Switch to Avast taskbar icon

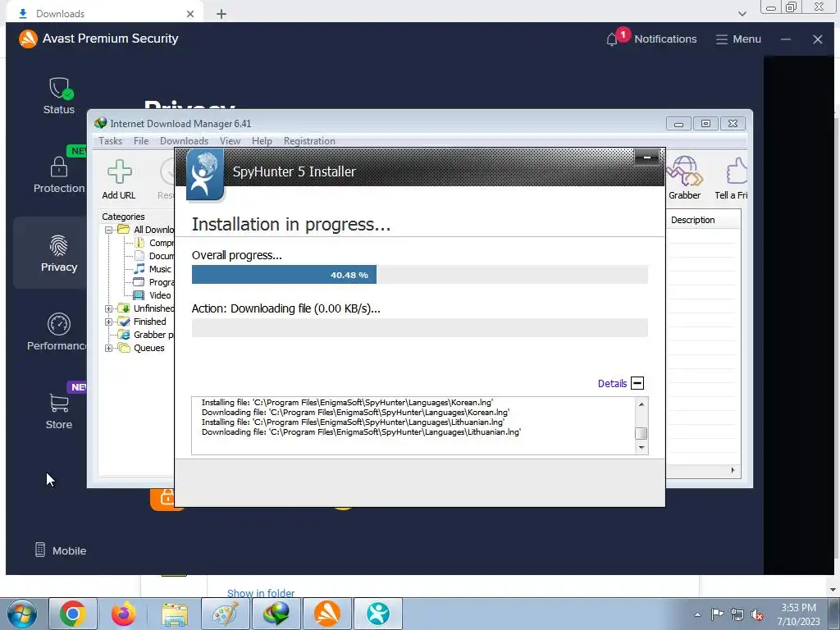[326, 614]
